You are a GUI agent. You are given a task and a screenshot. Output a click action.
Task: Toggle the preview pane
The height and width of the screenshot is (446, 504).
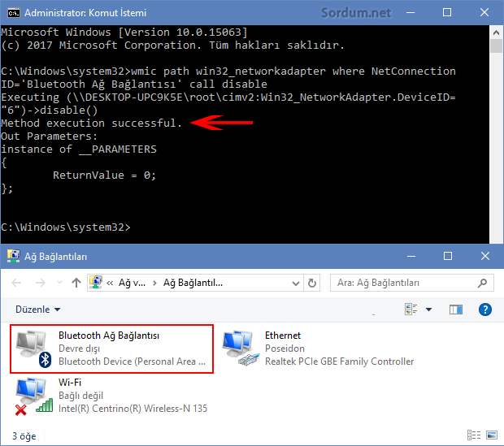point(456,310)
